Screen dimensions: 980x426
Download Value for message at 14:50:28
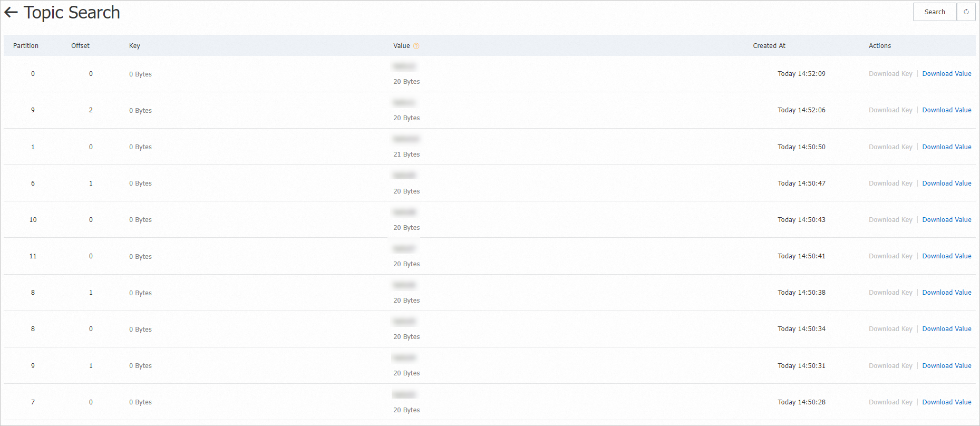tap(947, 402)
